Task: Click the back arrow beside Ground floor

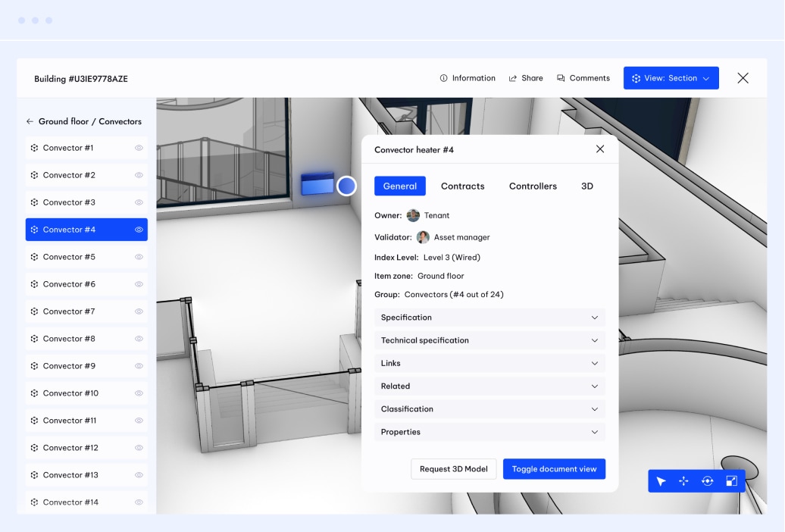Action: click(30, 122)
